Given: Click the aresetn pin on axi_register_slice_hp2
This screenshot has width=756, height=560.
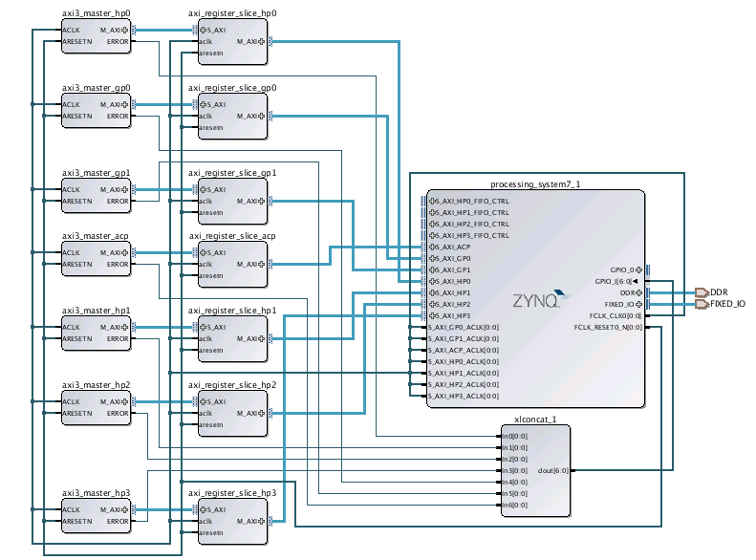Looking at the screenshot, I should 211,424.
